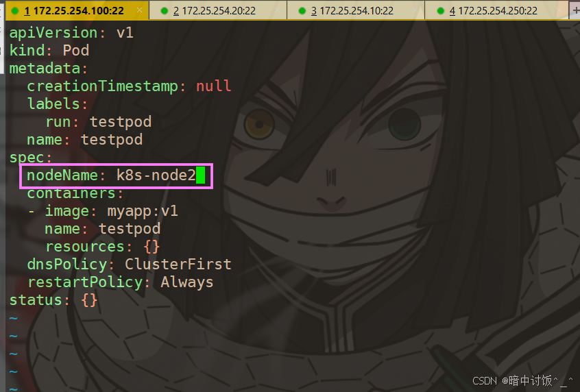The height and width of the screenshot is (392, 580).
Task: Close the 172.25.254.10:22 session tab
Action: [x=415, y=10]
